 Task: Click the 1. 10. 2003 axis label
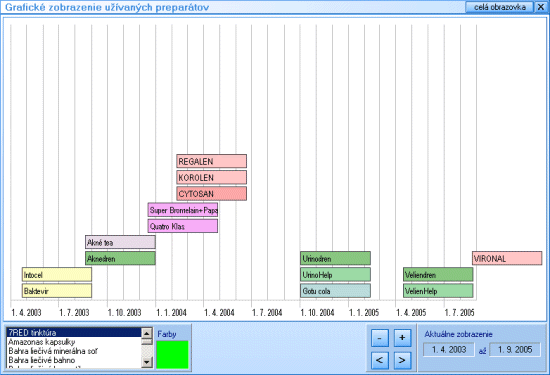124,313
